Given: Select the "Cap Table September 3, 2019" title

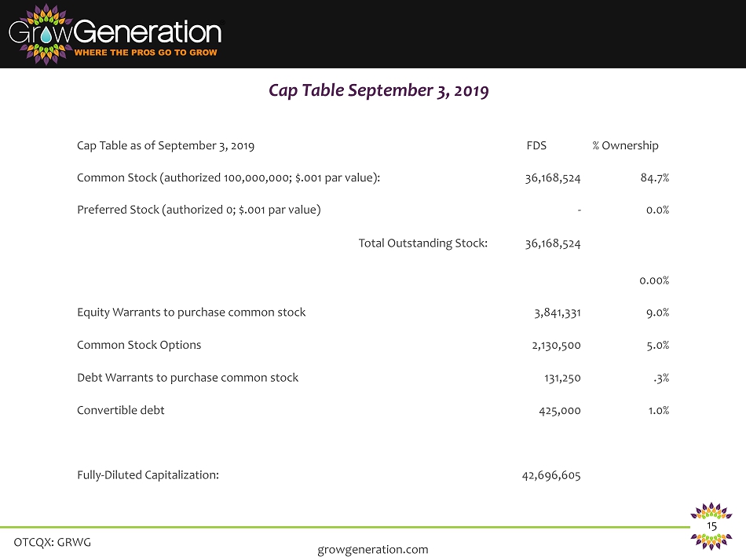Looking at the screenshot, I should tap(378, 91).
